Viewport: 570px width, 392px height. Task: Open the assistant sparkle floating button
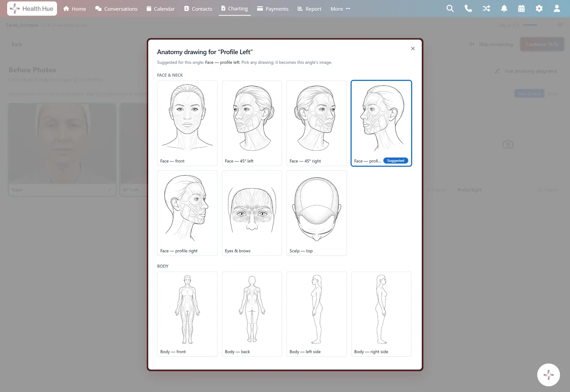coord(548,375)
